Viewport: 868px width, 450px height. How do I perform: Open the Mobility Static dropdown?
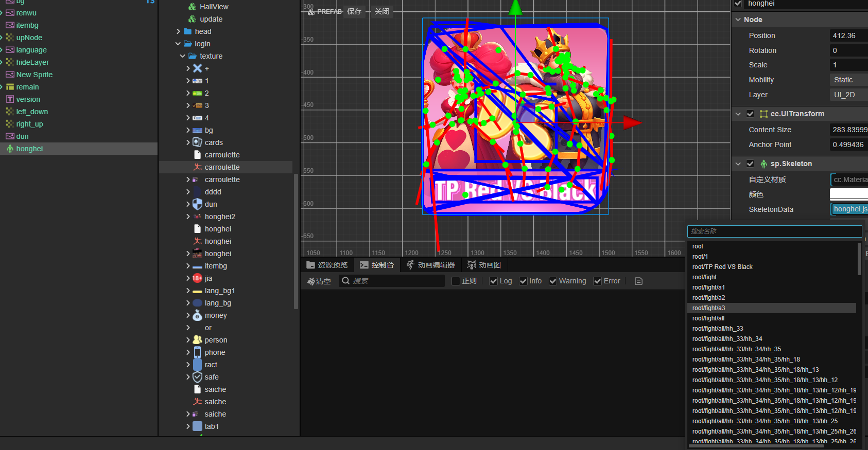[x=849, y=80]
